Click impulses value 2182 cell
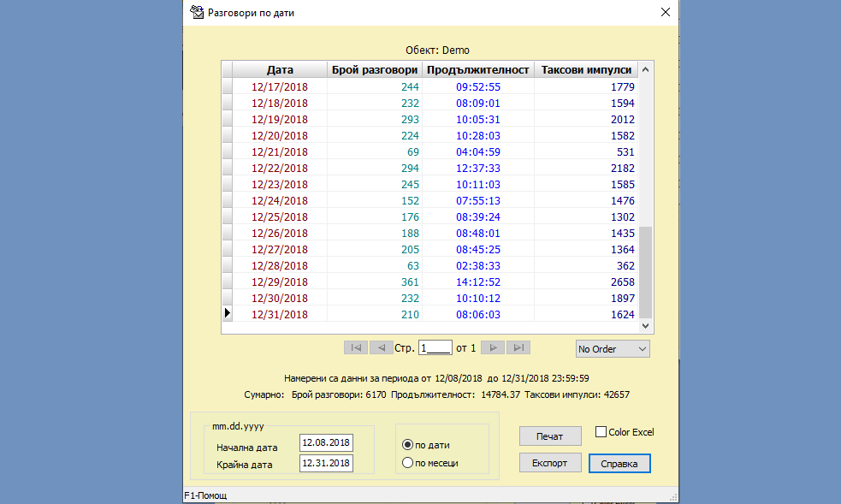Image resolution: width=841 pixels, height=504 pixels. pos(586,168)
